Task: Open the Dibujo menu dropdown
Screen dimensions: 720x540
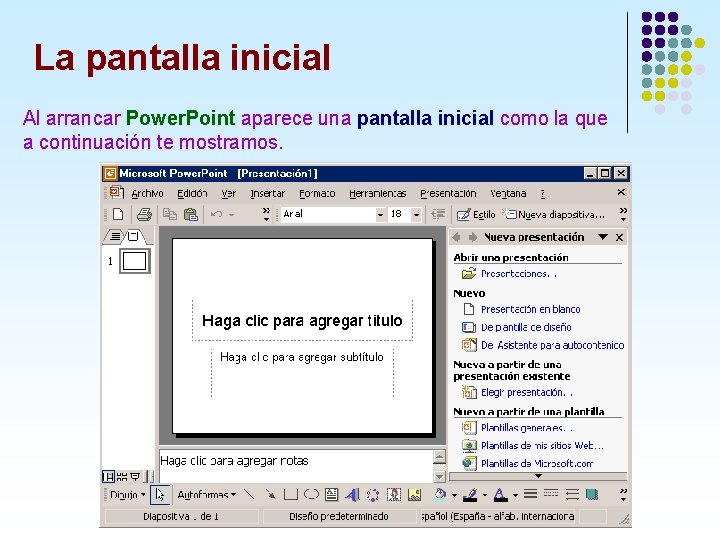Action: click(x=128, y=495)
